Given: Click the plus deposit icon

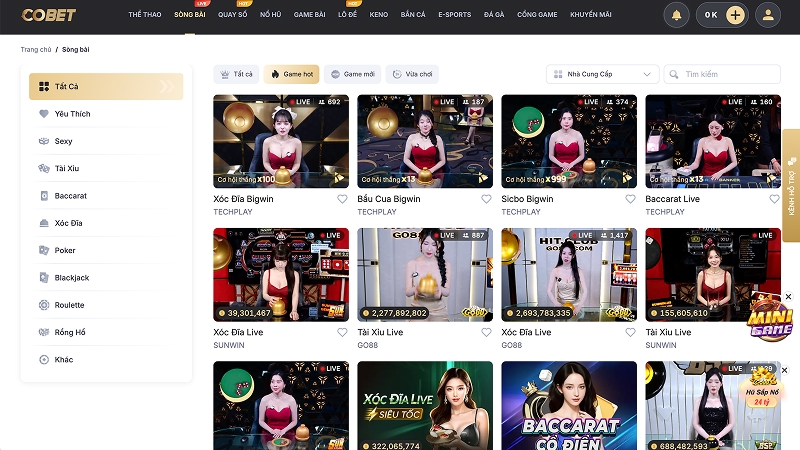Looking at the screenshot, I should point(735,15).
